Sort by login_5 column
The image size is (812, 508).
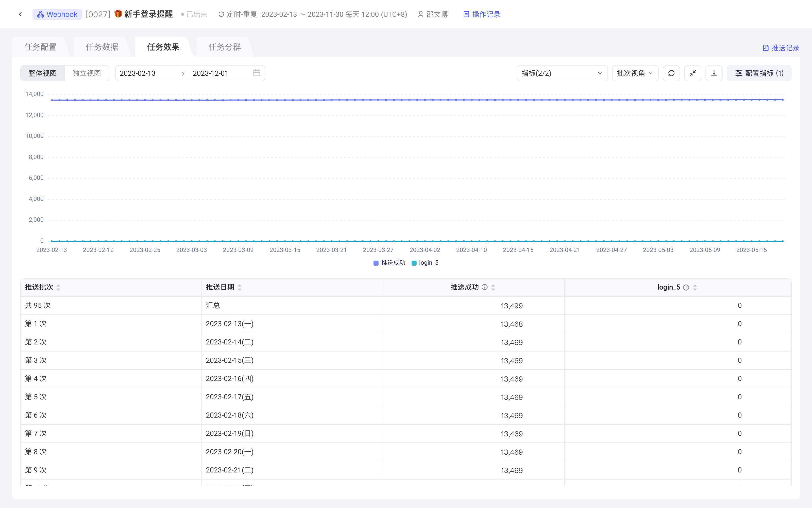coord(695,288)
